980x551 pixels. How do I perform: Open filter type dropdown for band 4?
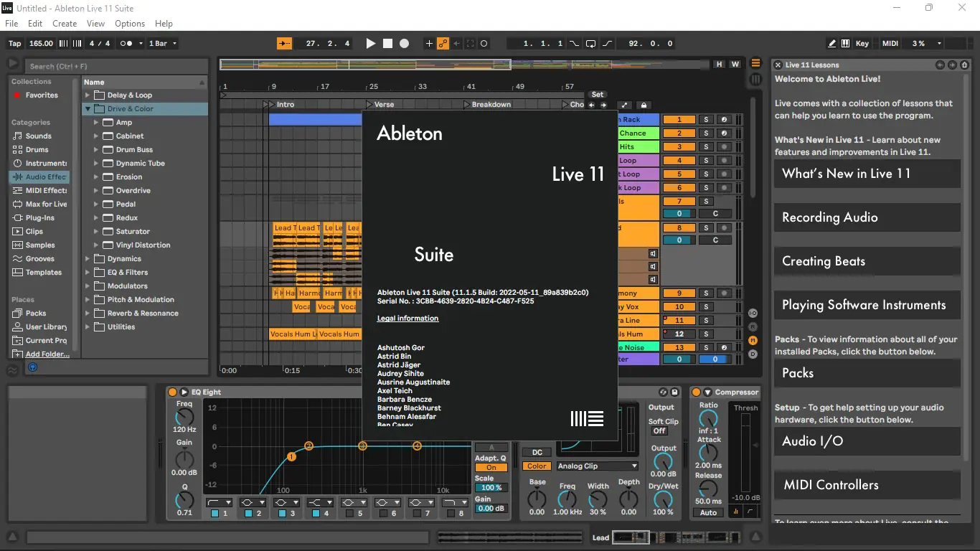320,502
